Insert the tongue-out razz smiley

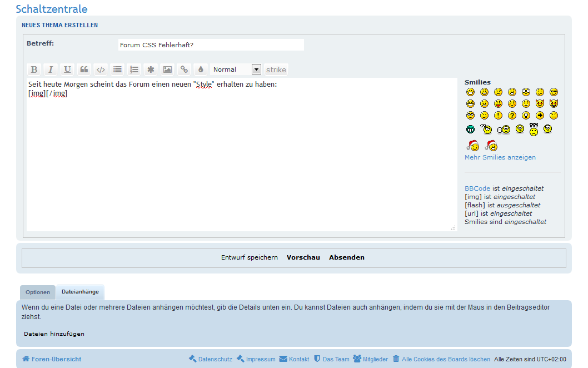click(x=498, y=103)
